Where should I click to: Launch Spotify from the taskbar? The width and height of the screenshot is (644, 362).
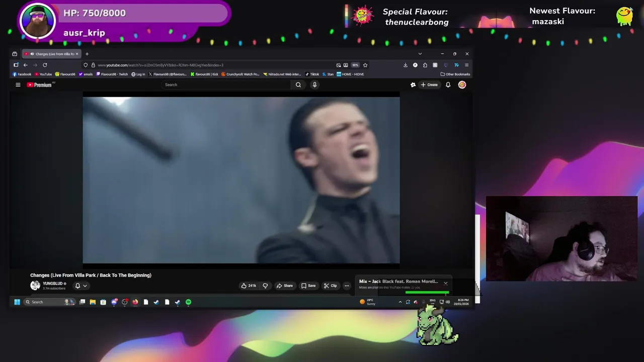coord(188,302)
